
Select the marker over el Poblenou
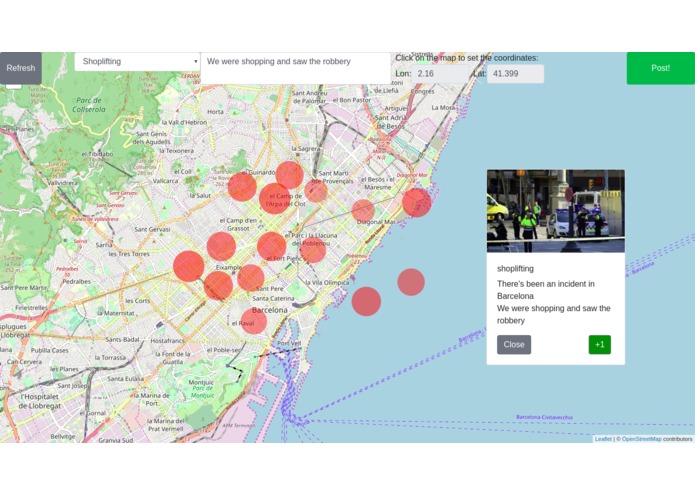pos(312,250)
